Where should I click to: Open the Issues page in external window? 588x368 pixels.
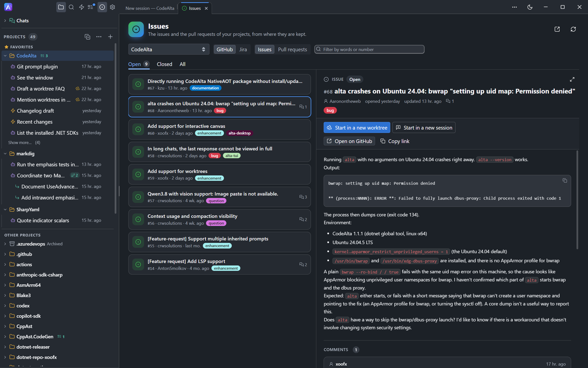pos(557,29)
